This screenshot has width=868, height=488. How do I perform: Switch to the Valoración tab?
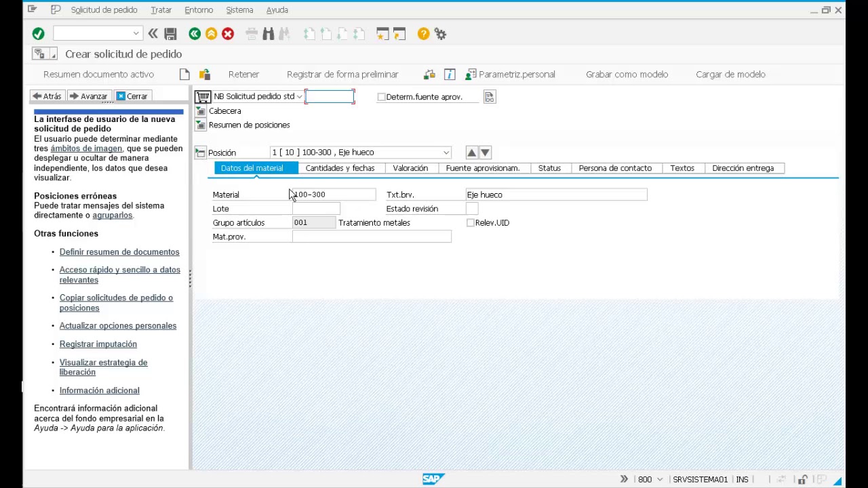(x=410, y=168)
